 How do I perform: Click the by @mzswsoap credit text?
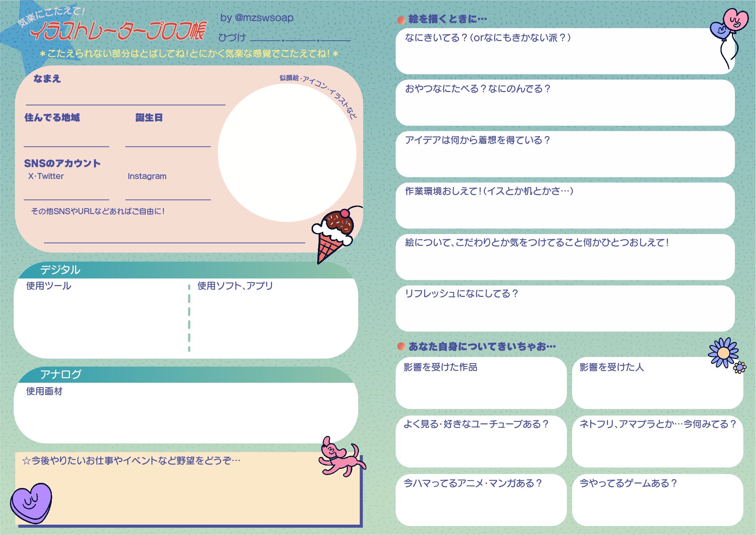257,18
